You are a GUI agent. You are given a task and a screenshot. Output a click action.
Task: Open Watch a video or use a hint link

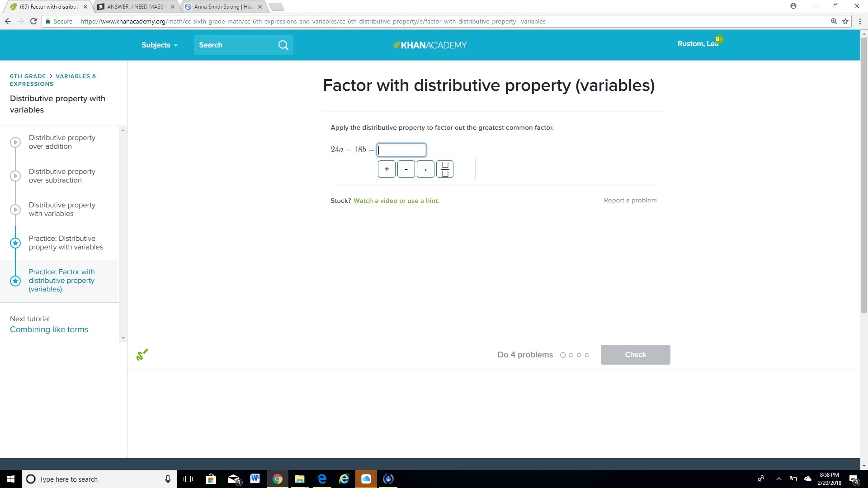click(396, 201)
